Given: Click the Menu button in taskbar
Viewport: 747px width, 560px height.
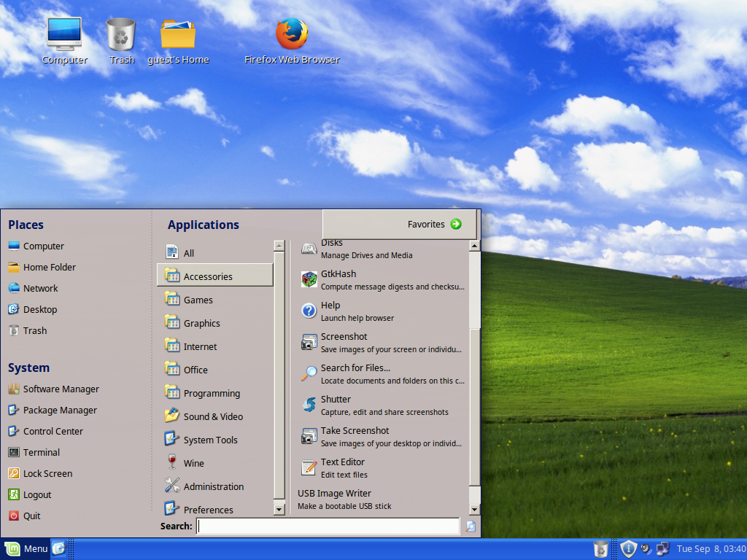Looking at the screenshot, I should [x=26, y=548].
